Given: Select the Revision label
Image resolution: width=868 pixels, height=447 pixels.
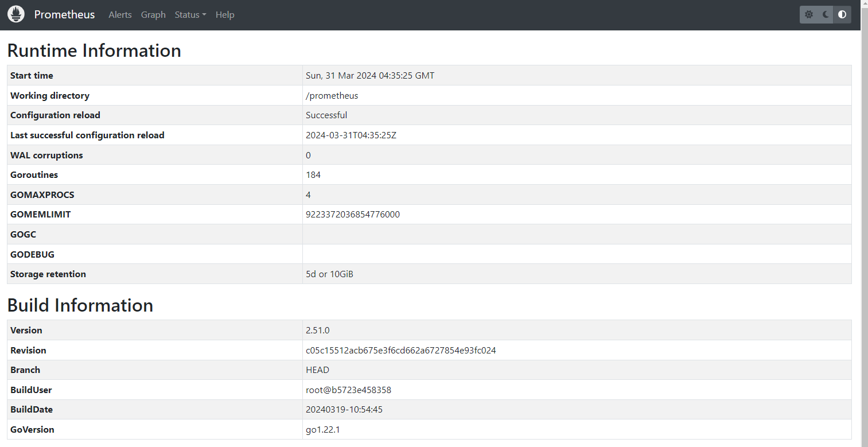Looking at the screenshot, I should (29, 351).
